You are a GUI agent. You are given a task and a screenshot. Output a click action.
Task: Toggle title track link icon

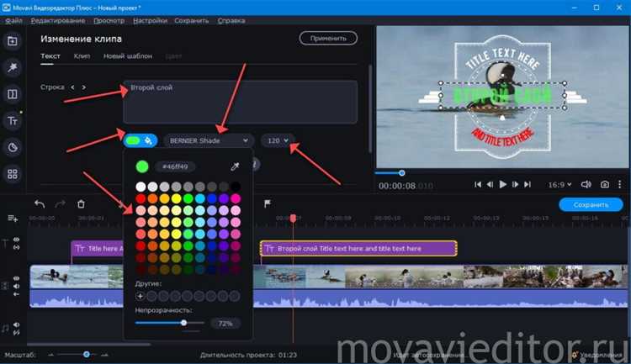(x=17, y=247)
